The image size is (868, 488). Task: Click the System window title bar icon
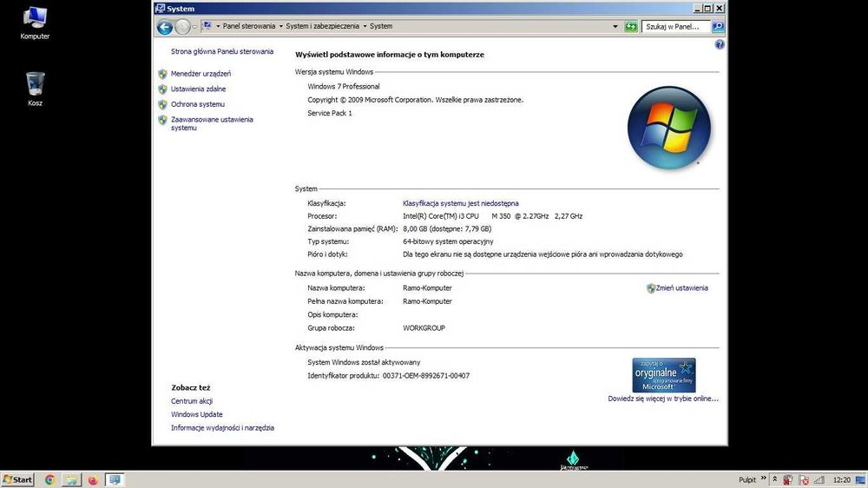(160, 9)
